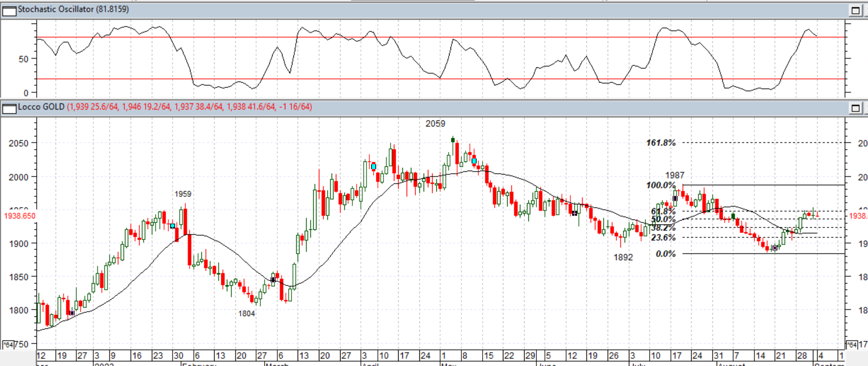Click the /64 fraction icon on right price axis
Image resolution: width=868 pixels, height=366 pixels.
pyautogui.click(x=851, y=345)
